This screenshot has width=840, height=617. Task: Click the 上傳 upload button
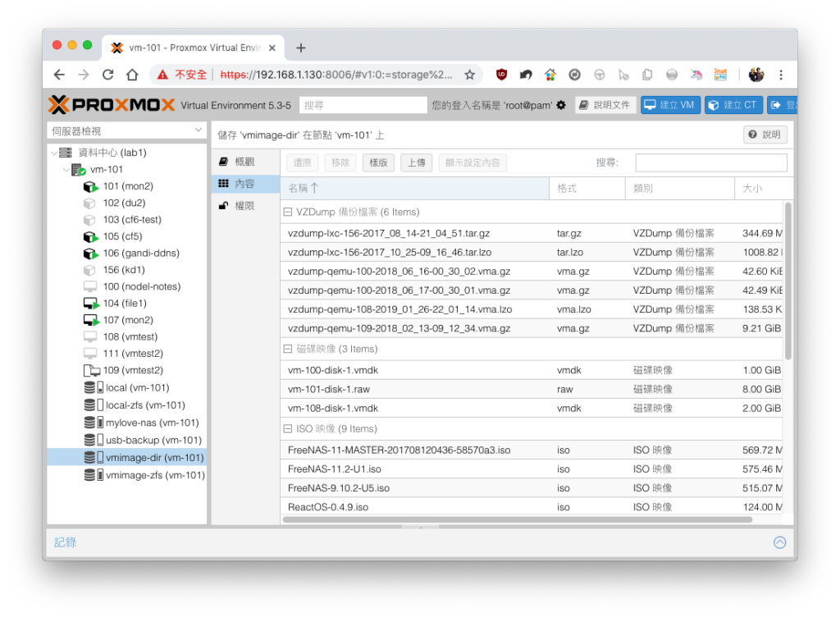point(416,162)
